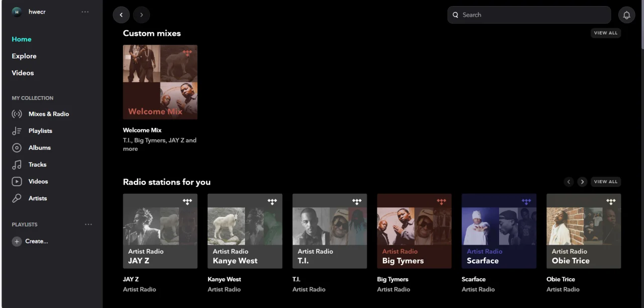Open the Playlists collection icon
This screenshot has height=308, width=644.
[17, 131]
